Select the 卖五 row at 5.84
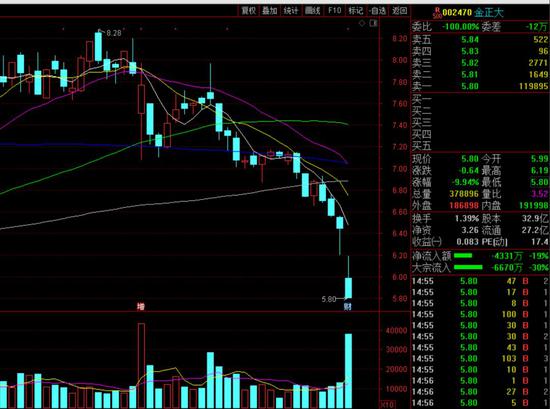This screenshot has width=550, height=409. [480, 39]
